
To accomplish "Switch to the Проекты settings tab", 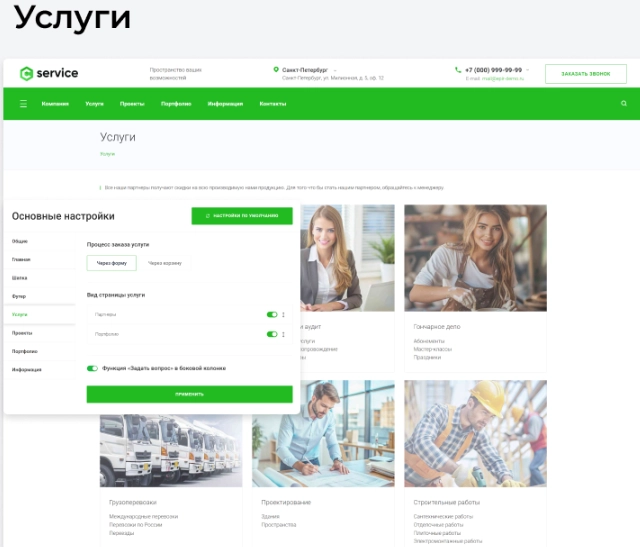I will coord(39,333).
